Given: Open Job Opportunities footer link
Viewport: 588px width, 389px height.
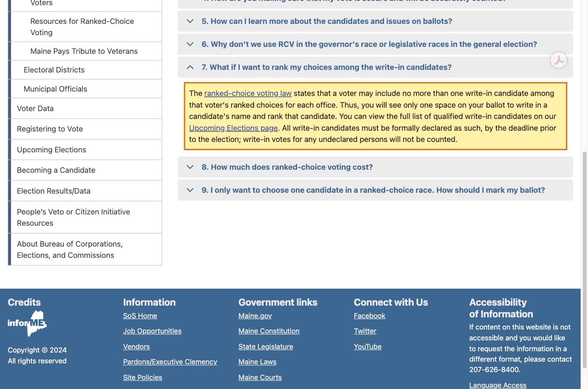Looking at the screenshot, I should pyautogui.click(x=152, y=331).
